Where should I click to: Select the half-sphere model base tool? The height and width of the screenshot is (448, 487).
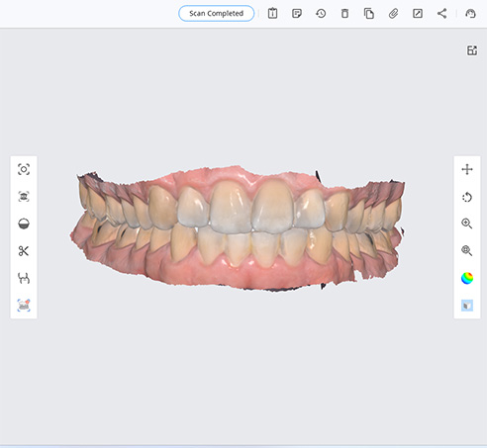click(24, 224)
